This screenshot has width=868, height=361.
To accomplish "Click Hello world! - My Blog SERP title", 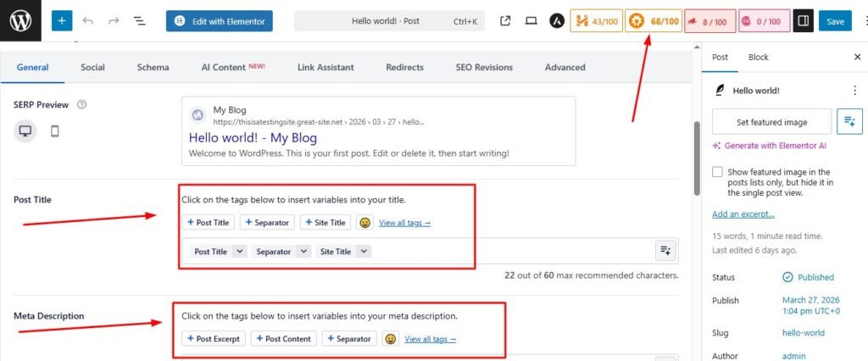I will pos(253,137).
